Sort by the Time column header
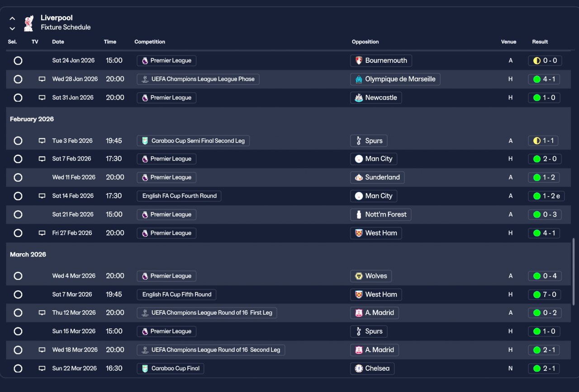The image size is (579, 392). click(110, 42)
